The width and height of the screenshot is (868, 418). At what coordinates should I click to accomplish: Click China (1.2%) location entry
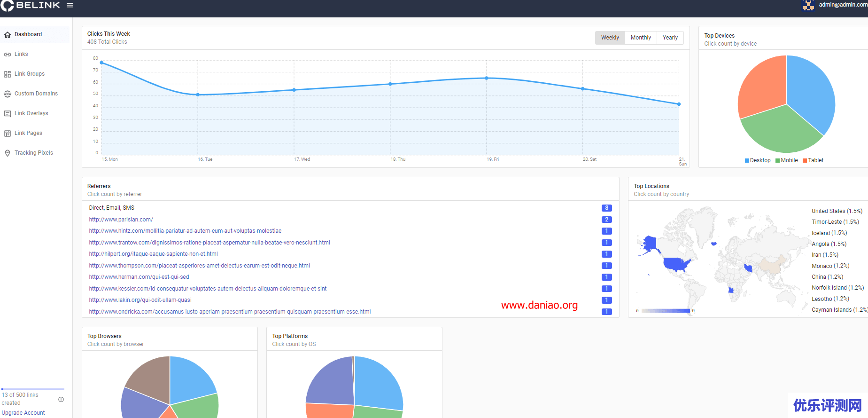(828, 277)
